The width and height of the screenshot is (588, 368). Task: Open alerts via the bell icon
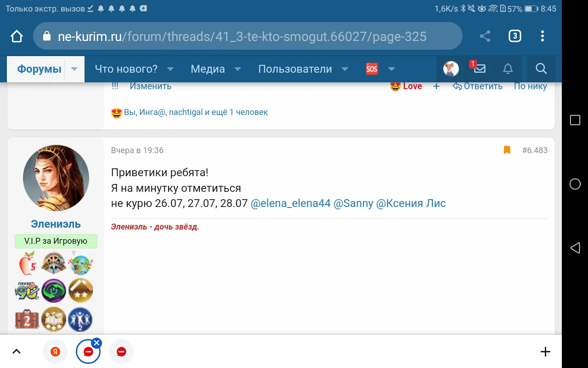coord(508,69)
